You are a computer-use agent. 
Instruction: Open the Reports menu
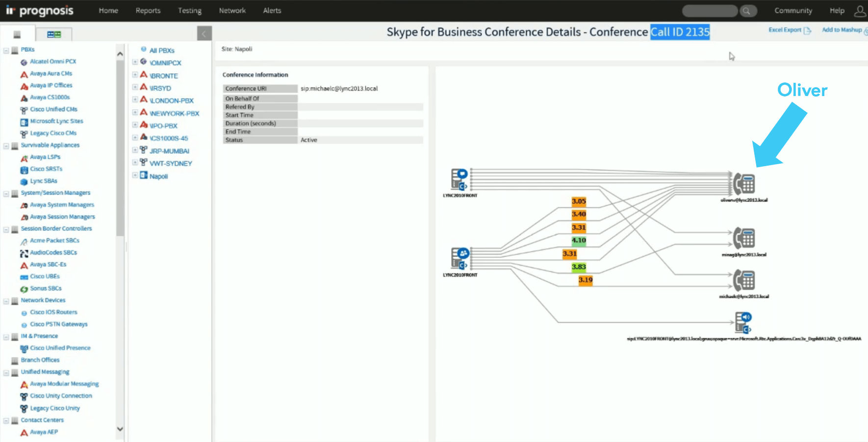pyautogui.click(x=148, y=11)
